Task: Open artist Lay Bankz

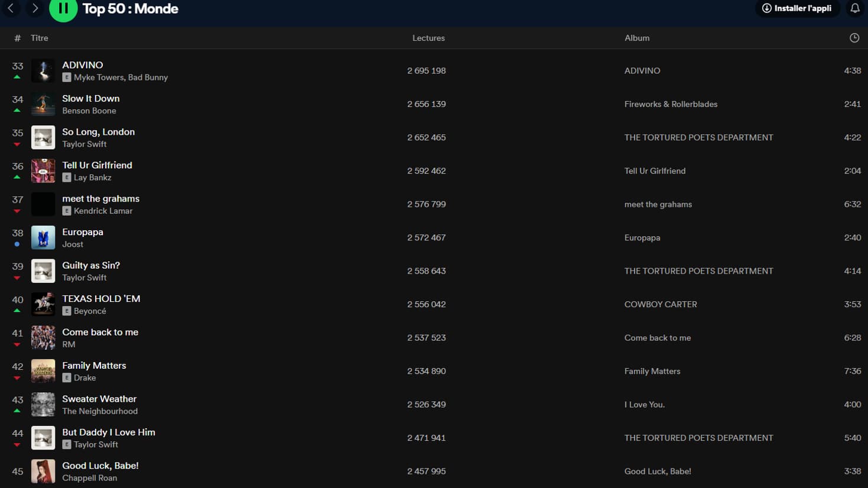Action: (92, 177)
